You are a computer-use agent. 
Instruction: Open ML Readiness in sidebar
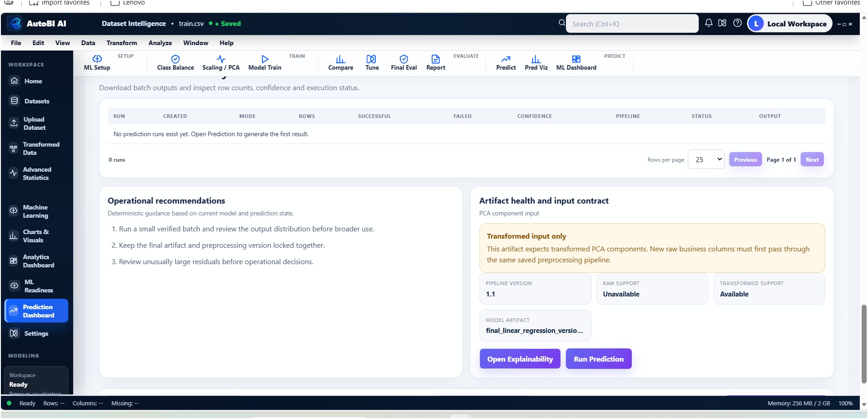pos(36,286)
